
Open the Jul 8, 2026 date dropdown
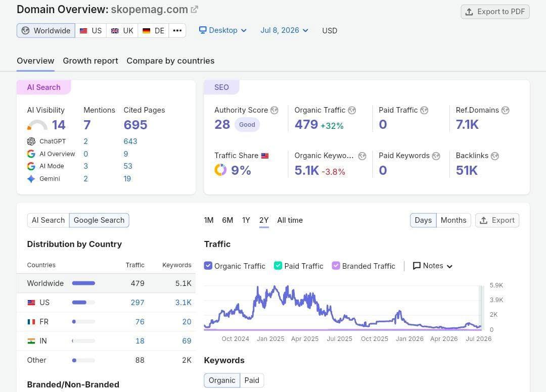pos(284,30)
